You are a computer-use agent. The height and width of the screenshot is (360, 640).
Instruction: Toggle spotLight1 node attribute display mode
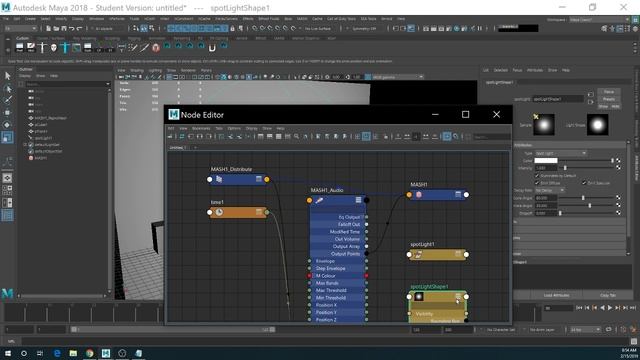tap(458, 254)
